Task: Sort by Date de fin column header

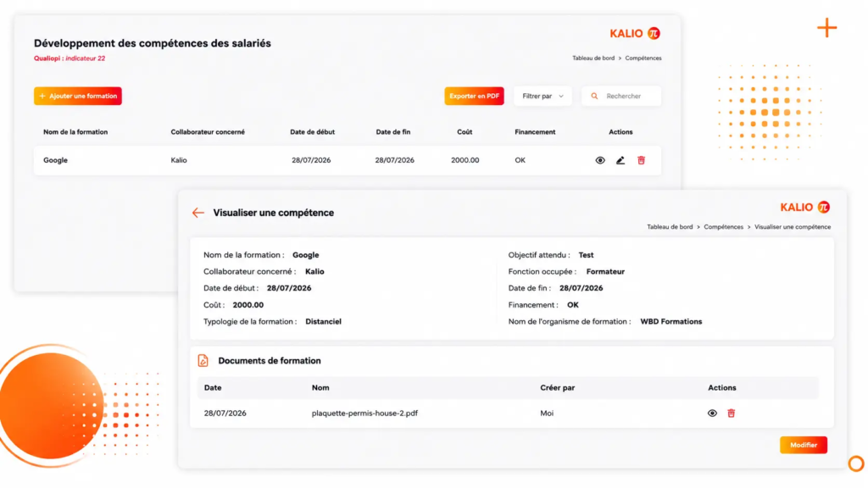Action: (x=393, y=132)
